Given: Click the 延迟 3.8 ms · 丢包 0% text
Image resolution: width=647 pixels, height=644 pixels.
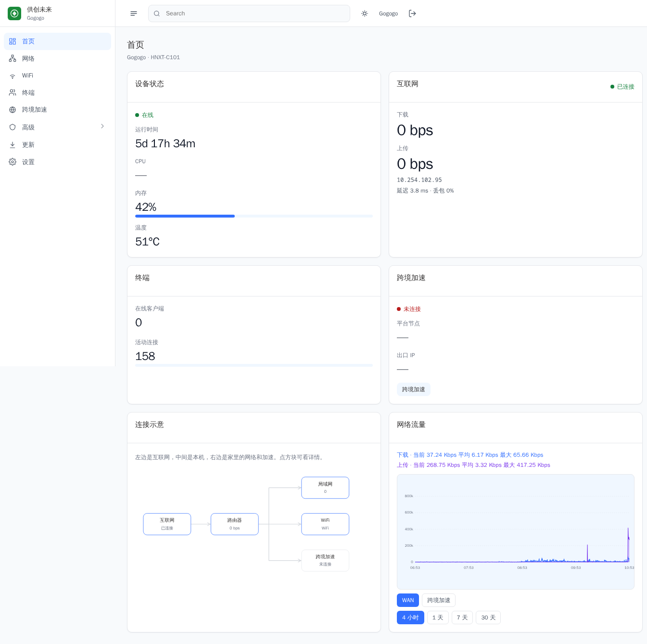Looking at the screenshot, I should [425, 191].
